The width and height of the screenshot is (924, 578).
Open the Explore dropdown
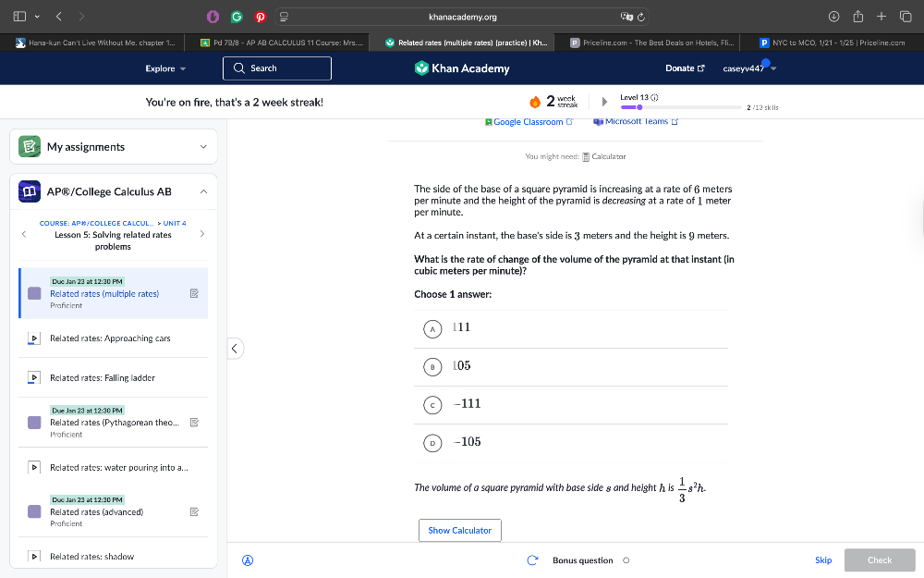click(164, 68)
